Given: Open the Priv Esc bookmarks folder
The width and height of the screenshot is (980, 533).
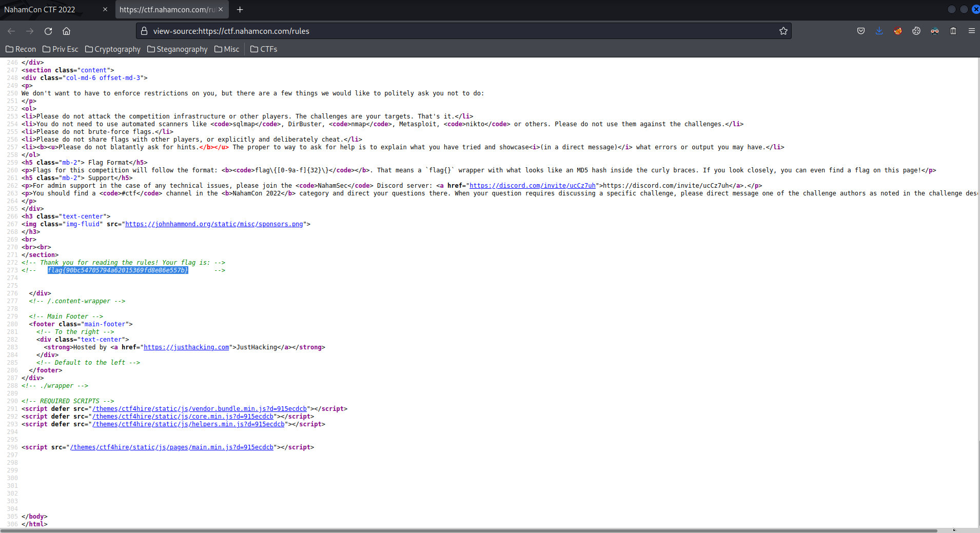Looking at the screenshot, I should pos(61,49).
